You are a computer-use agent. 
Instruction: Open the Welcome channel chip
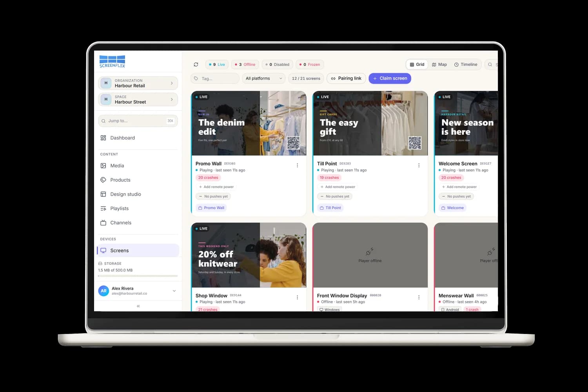coord(452,208)
